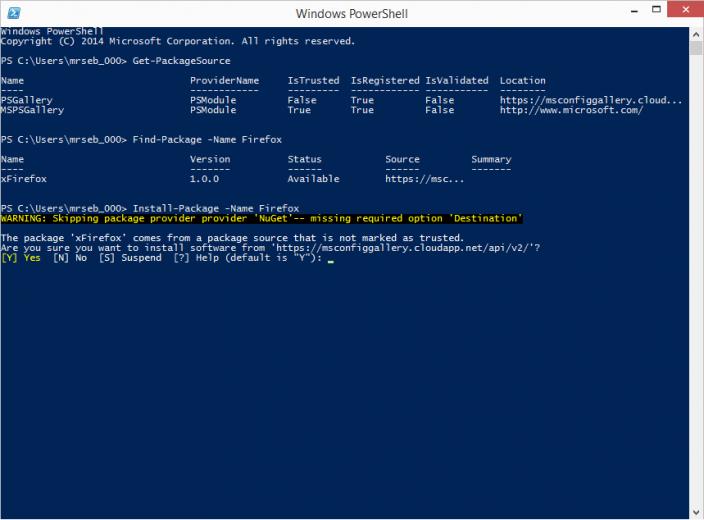Click the scrollbar up arrow
704x520 pixels.
696,35
